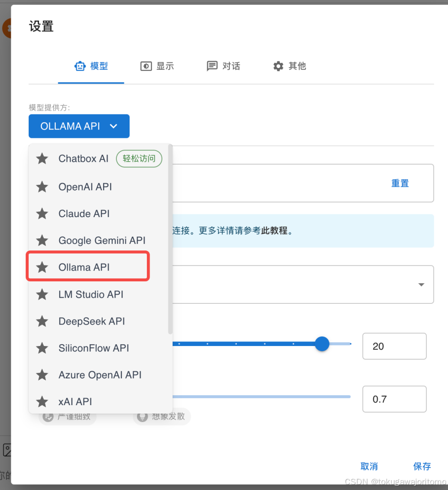Click the star icon beside OpenAI API
The height and width of the screenshot is (490, 448).
[42, 187]
